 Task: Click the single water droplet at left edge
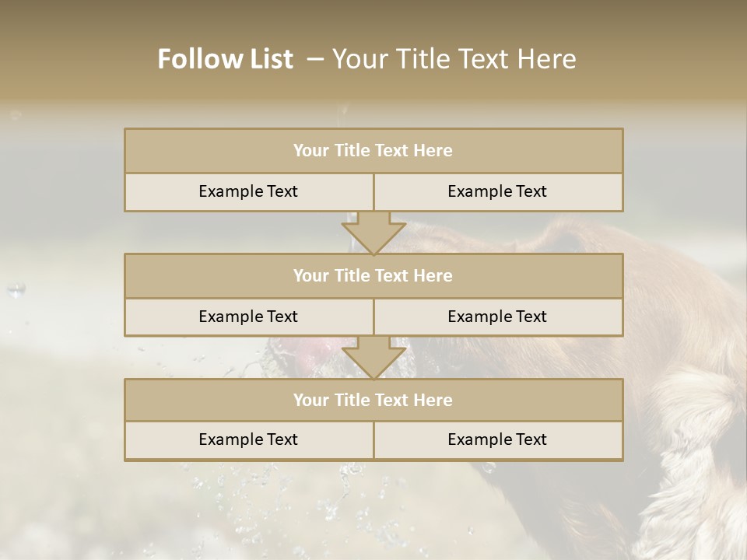tap(16, 289)
